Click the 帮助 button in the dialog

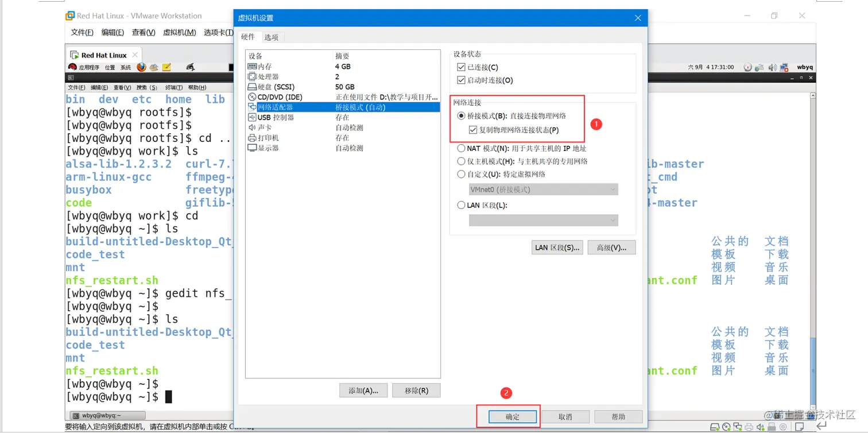pyautogui.click(x=618, y=417)
